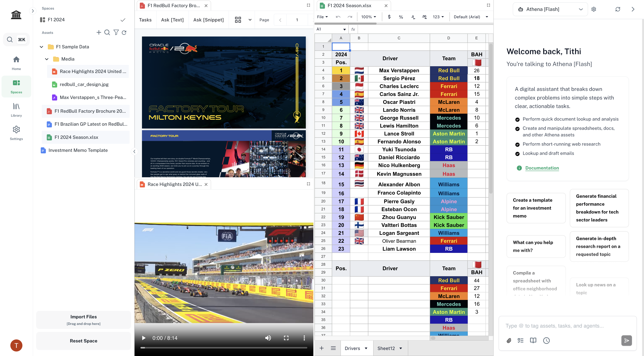Screen dimensions: 644x356
Task: Open the Ask [Snippet] tab
Action: [x=208, y=20]
